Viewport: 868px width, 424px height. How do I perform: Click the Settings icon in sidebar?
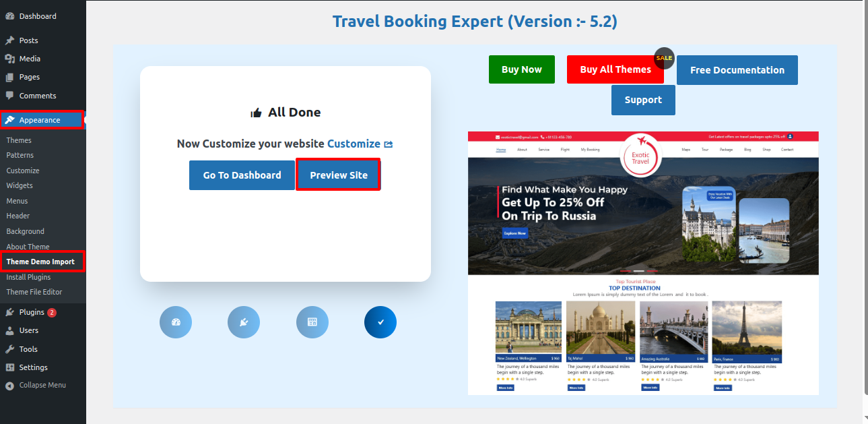9,367
